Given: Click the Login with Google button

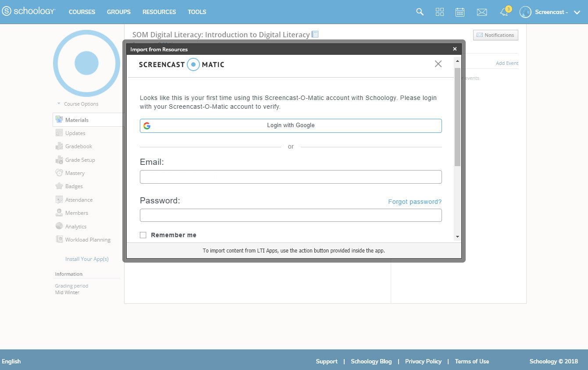Looking at the screenshot, I should pyautogui.click(x=291, y=125).
